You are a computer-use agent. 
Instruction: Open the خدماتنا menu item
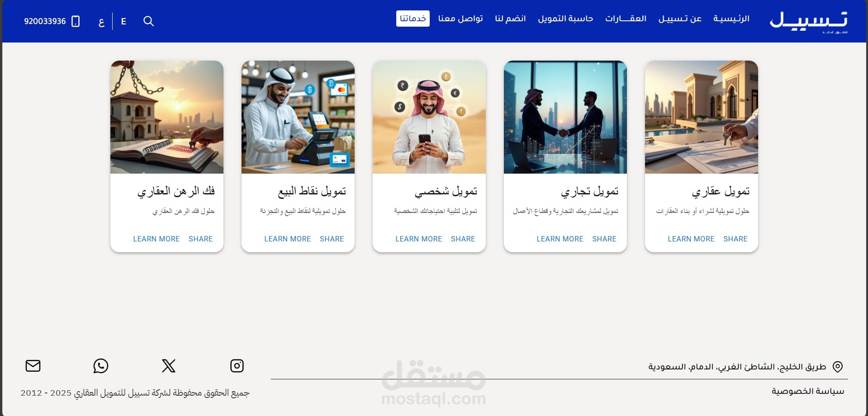point(413,19)
